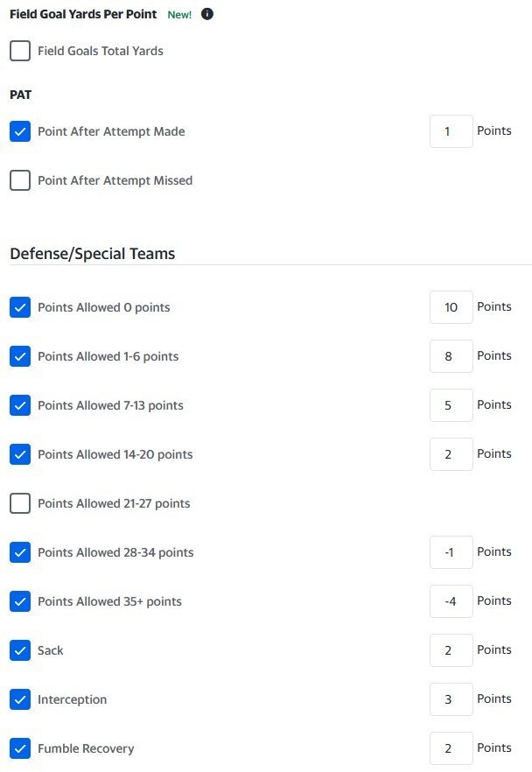
Task: Edit the Points Allowed 35+ value box
Action: point(451,601)
